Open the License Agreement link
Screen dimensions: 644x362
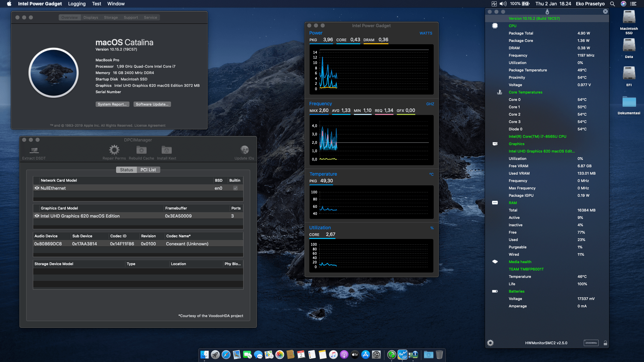point(150,126)
